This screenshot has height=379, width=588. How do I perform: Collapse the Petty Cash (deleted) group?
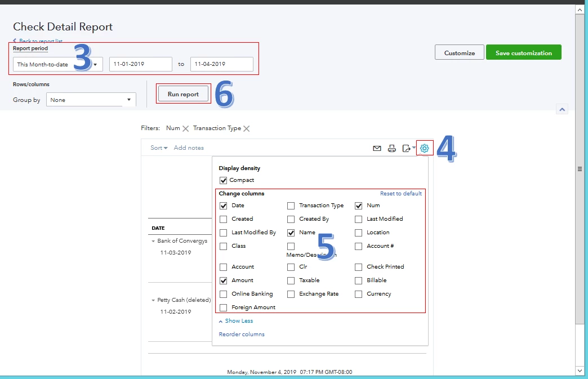click(153, 300)
